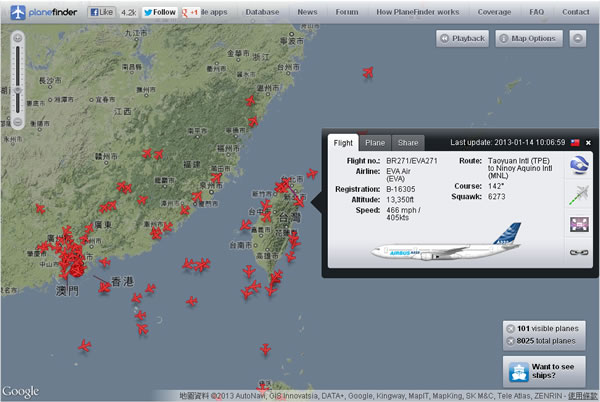The image size is (600, 402).
Task: Open flight in Google Earth icon
Action: (579, 165)
